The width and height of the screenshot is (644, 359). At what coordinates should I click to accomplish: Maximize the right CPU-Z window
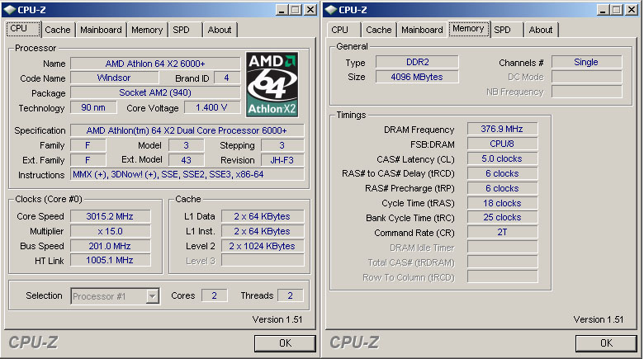point(616,10)
